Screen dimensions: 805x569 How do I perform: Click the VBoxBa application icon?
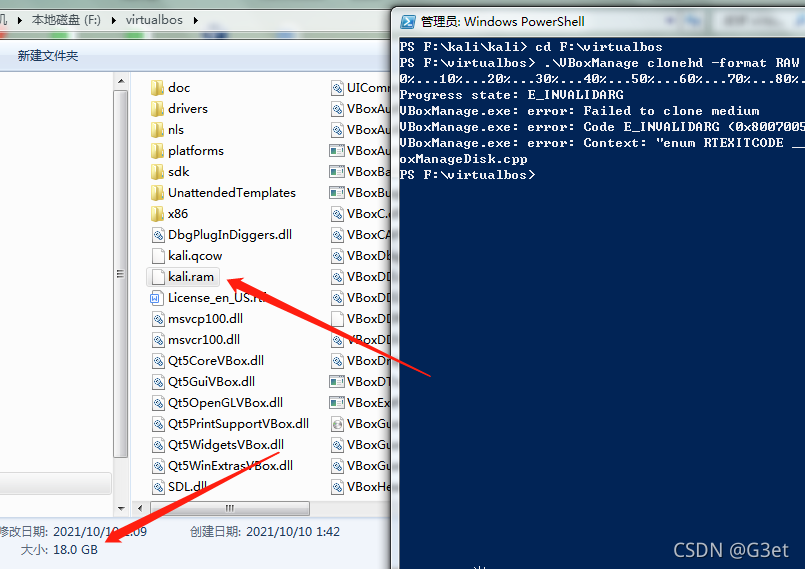(337, 172)
